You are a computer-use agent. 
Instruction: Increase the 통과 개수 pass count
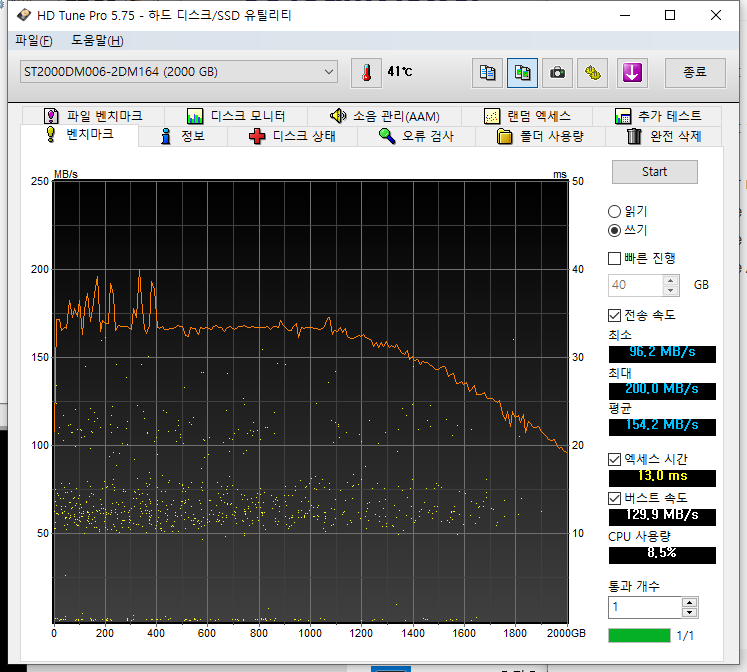point(689,602)
